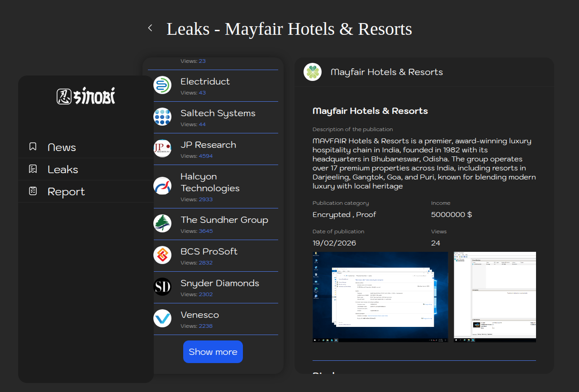The image size is (579, 392).
Task: Click the Electriduct company logo
Action: coord(162,85)
